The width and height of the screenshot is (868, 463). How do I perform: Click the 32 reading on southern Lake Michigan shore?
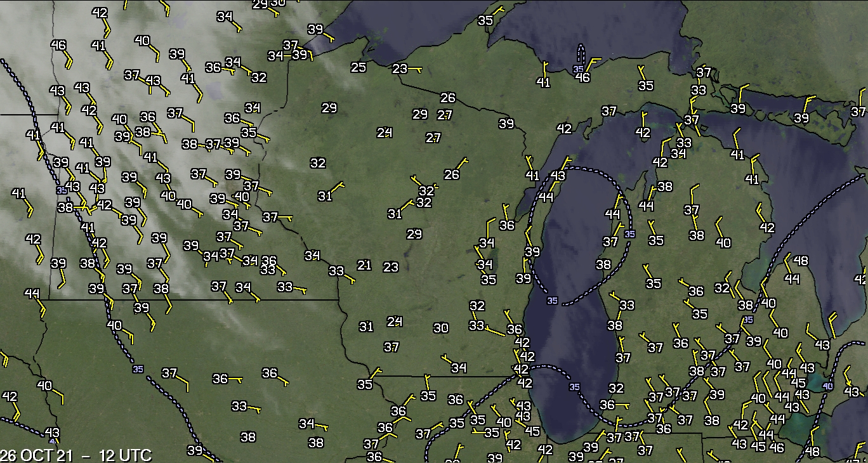coord(616,388)
